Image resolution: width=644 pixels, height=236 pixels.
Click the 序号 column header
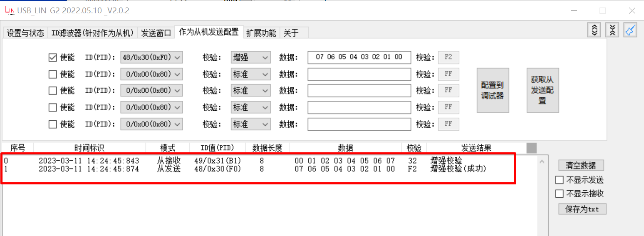coord(17,148)
